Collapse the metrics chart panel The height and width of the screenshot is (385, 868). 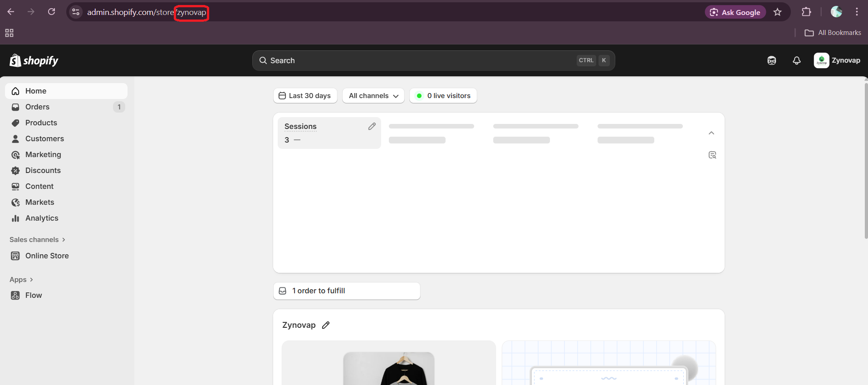(x=711, y=133)
